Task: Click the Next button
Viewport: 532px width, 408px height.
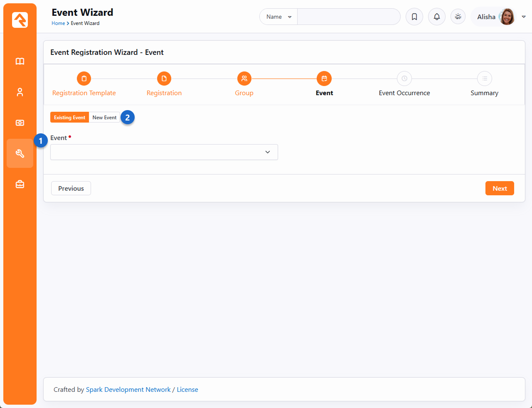Action: [500, 188]
